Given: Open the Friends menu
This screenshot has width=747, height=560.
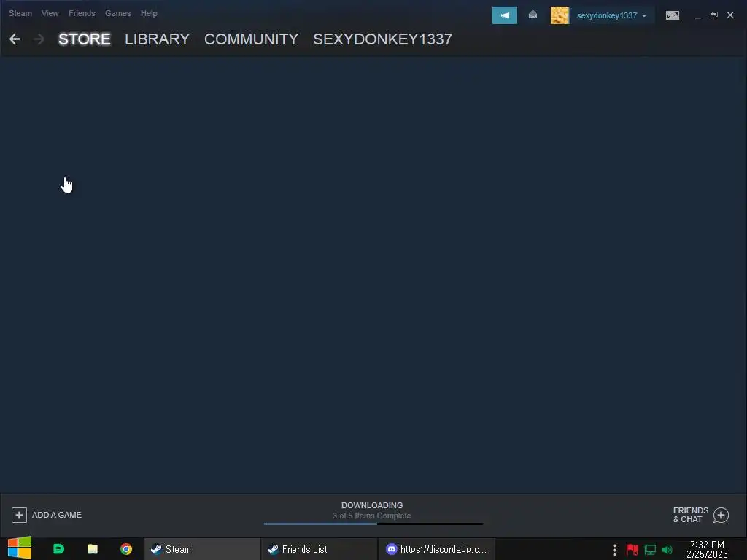Looking at the screenshot, I should pyautogui.click(x=82, y=13).
